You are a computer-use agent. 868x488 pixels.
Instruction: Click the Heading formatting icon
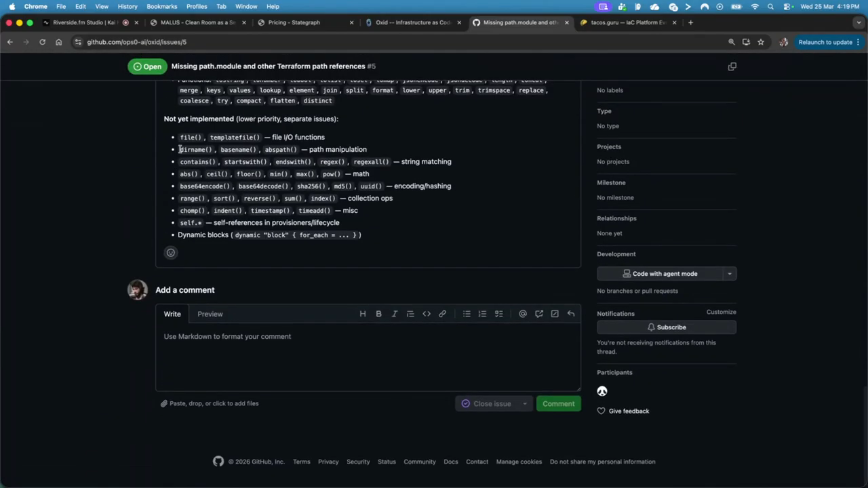pyautogui.click(x=363, y=314)
